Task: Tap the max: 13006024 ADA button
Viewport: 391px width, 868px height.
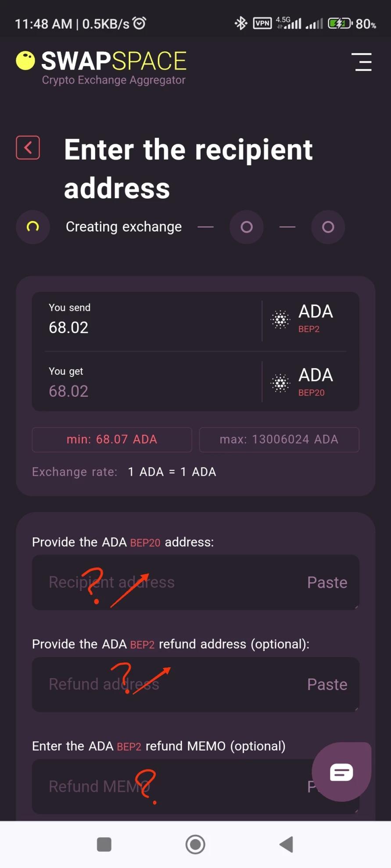Action: click(x=279, y=439)
